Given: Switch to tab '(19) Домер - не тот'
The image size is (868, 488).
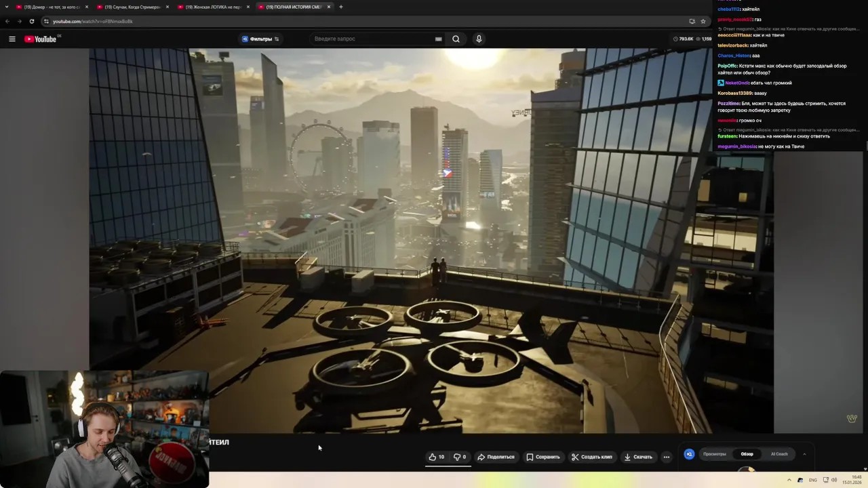Looking at the screenshot, I should tap(52, 7).
